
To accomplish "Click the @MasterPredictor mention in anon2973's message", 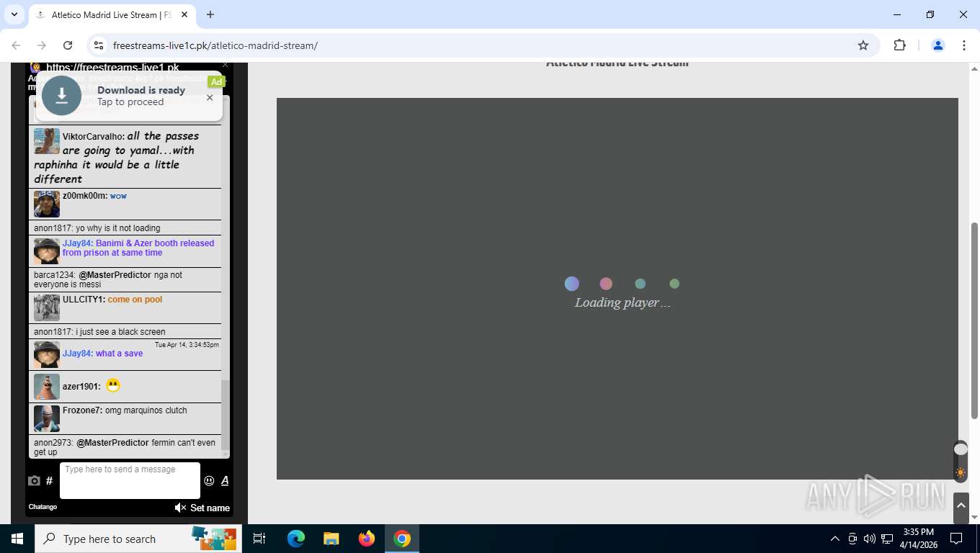I will coord(112,443).
